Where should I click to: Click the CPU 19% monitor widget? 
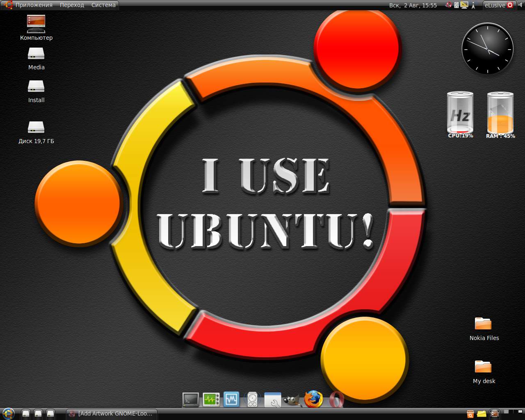click(x=460, y=115)
